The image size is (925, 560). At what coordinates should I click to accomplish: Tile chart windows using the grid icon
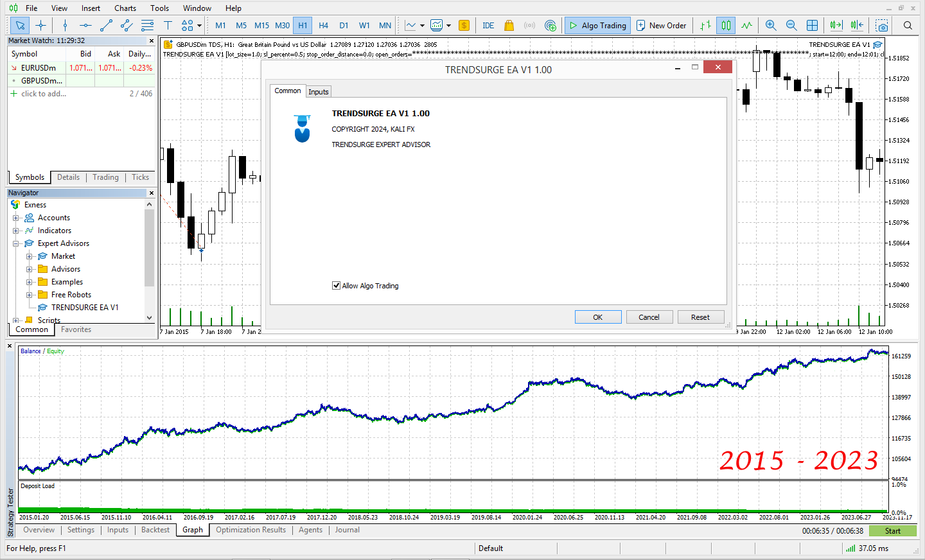[x=813, y=26]
